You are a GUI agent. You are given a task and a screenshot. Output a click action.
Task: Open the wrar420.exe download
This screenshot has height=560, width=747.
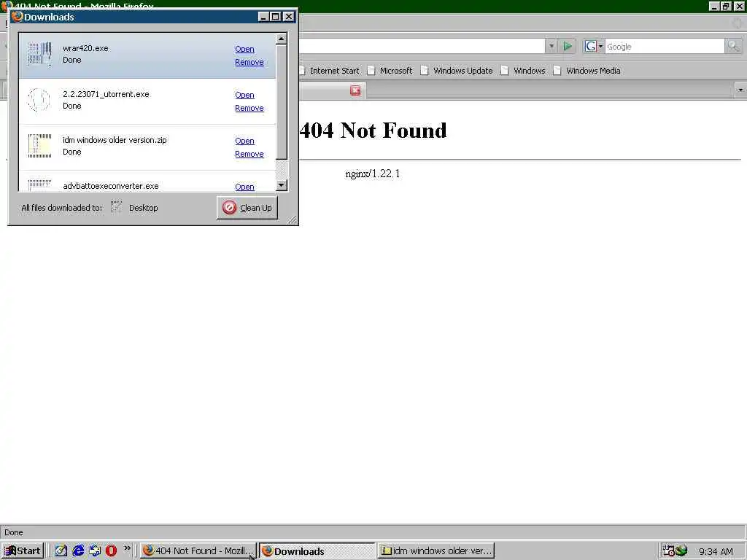click(244, 49)
